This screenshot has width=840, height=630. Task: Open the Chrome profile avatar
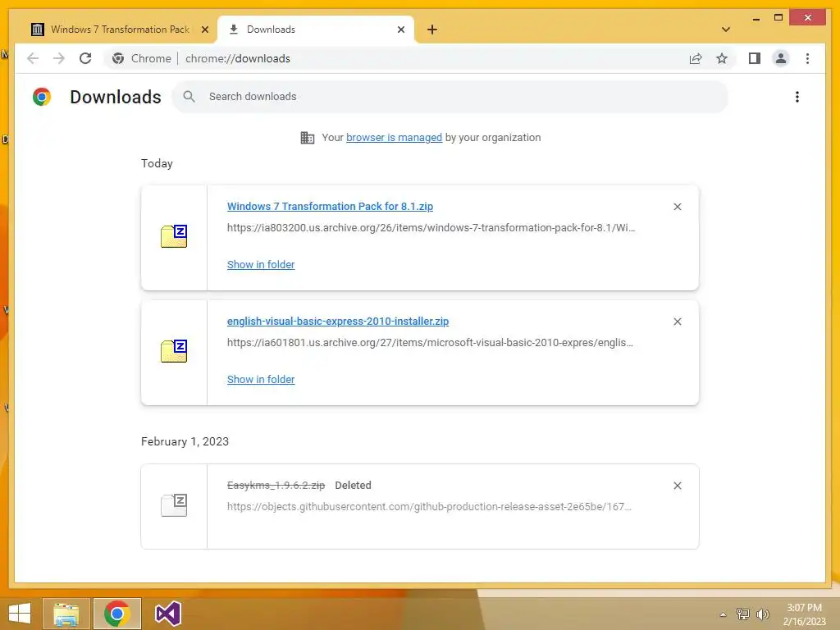pyautogui.click(x=781, y=58)
